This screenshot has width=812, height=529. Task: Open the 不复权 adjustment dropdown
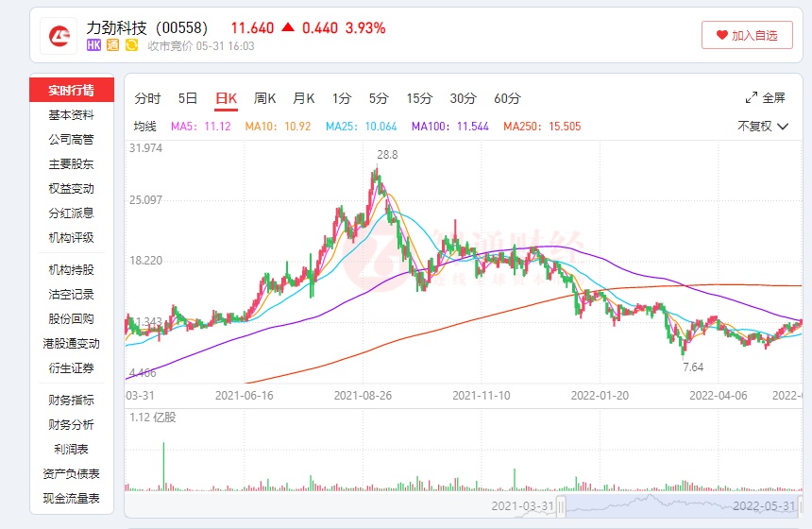[x=762, y=126]
